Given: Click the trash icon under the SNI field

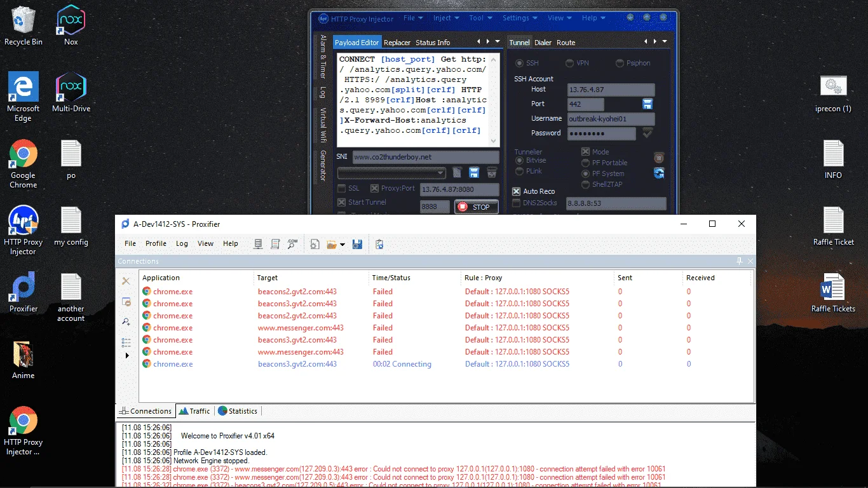Looking at the screenshot, I should [x=492, y=173].
